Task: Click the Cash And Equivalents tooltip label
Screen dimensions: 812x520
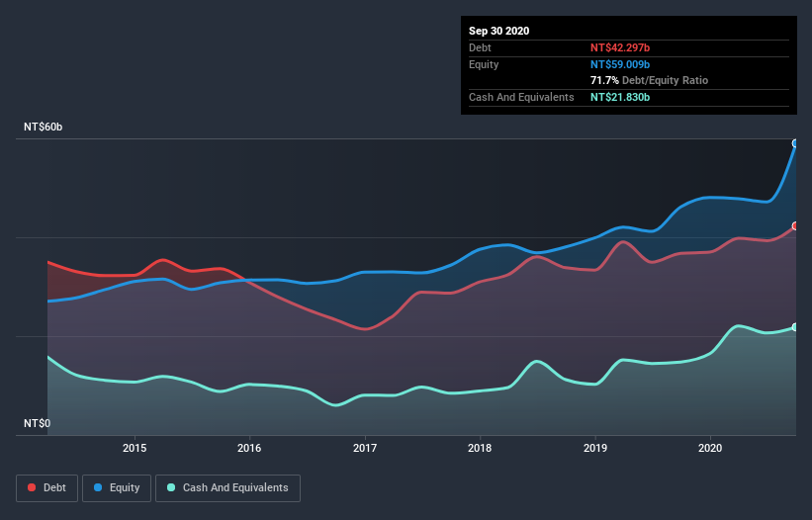Action: pos(521,97)
